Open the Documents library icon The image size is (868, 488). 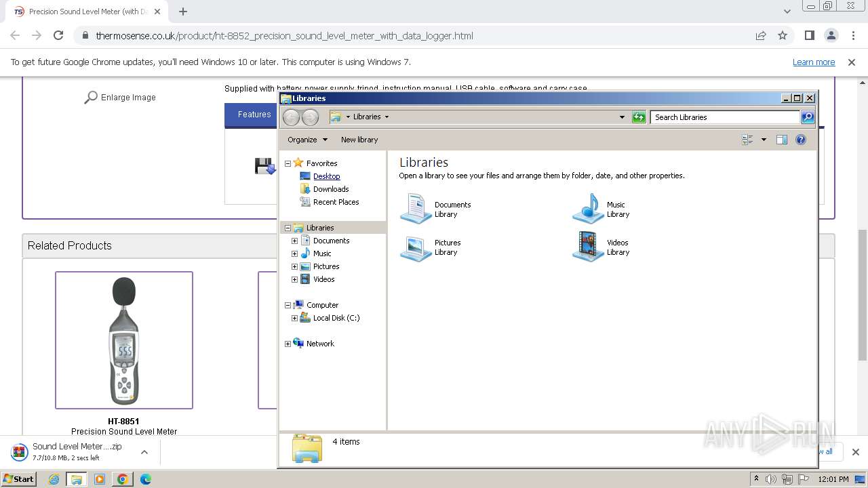[416, 209]
